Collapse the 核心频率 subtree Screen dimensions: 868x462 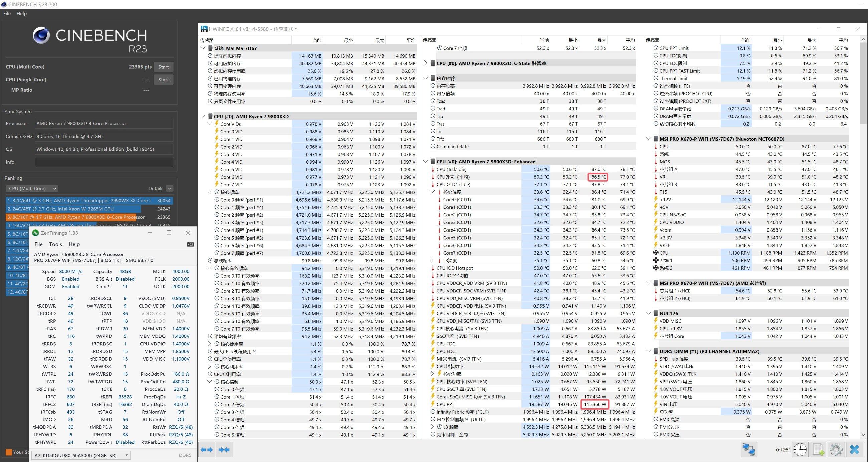210,192
